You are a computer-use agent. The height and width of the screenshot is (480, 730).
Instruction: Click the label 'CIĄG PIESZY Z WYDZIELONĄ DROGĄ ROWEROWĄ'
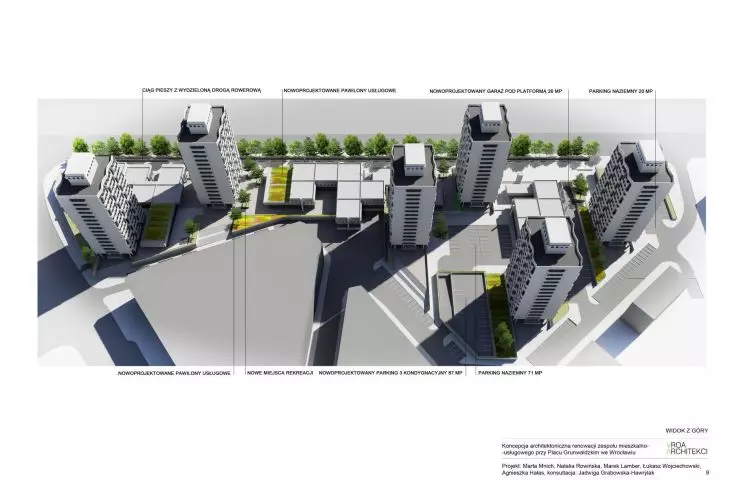pyautogui.click(x=202, y=90)
